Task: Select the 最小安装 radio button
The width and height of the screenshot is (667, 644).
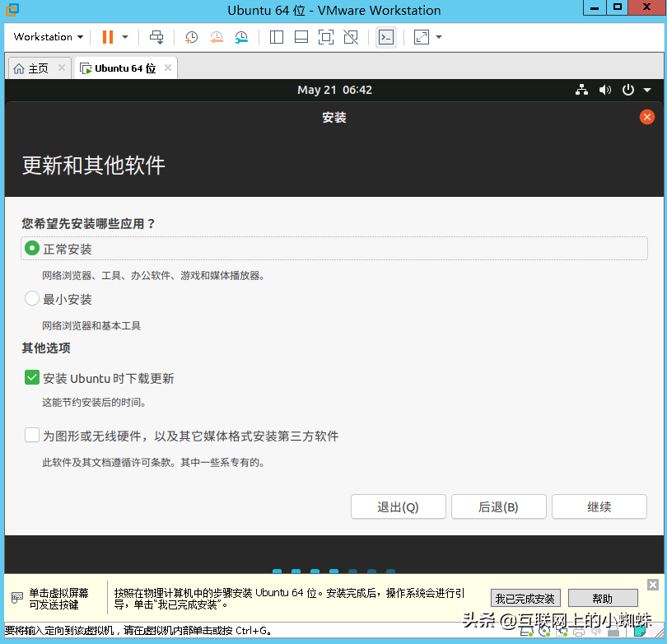Action: coord(31,299)
